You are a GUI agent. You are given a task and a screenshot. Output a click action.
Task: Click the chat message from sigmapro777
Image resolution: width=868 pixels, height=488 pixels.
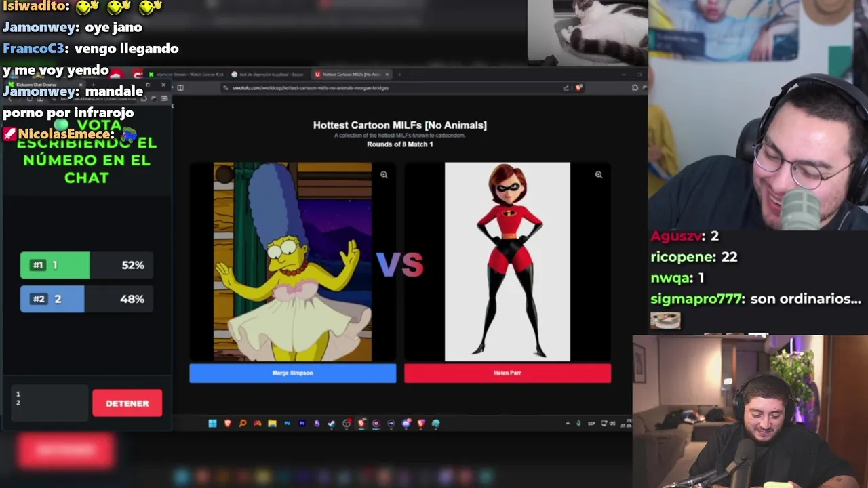pyautogui.click(x=756, y=299)
